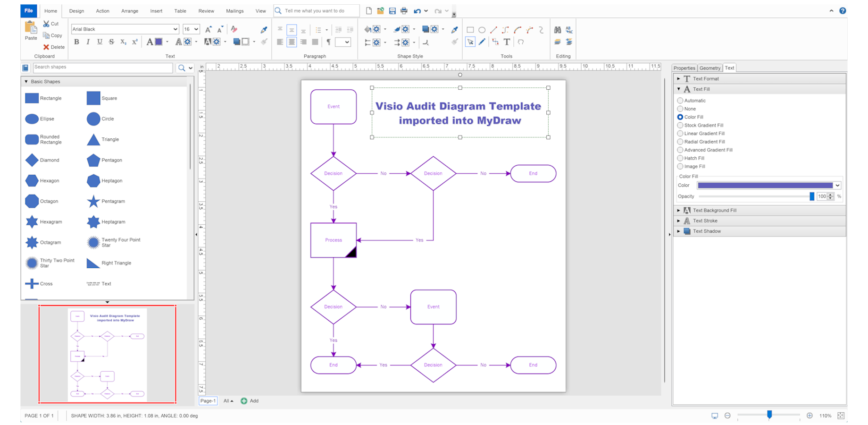Activate the Ellipse drawing tool
Screen dimensions: 868x425
pos(482,29)
